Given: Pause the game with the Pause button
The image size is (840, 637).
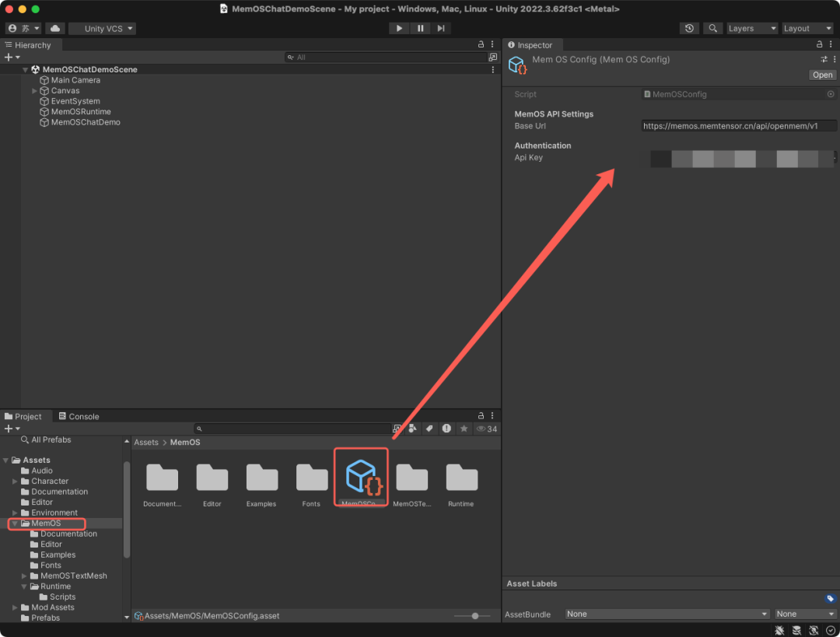Looking at the screenshot, I should coord(421,29).
